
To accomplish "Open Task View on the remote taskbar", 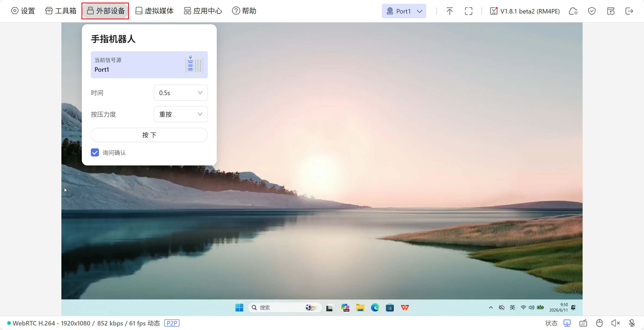I will tap(329, 308).
